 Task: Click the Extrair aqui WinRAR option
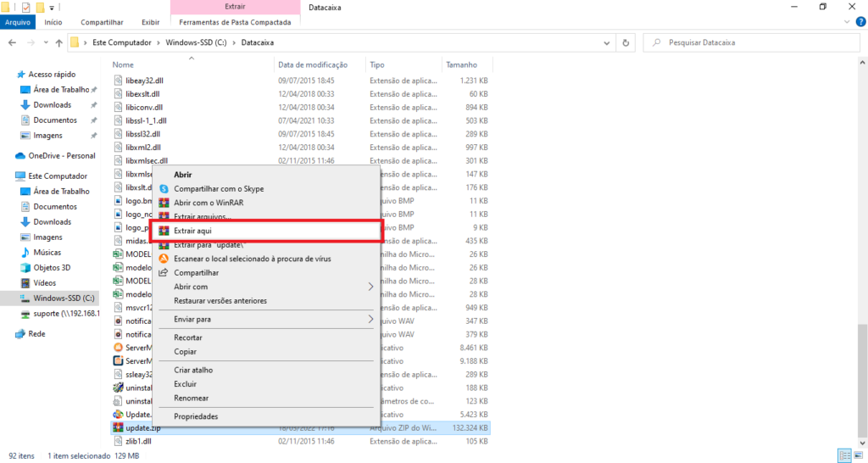(x=195, y=231)
